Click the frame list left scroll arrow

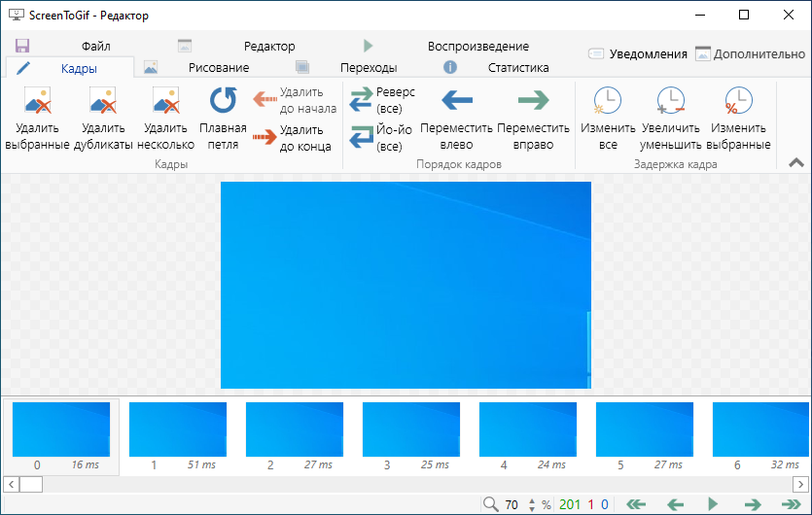click(x=11, y=485)
